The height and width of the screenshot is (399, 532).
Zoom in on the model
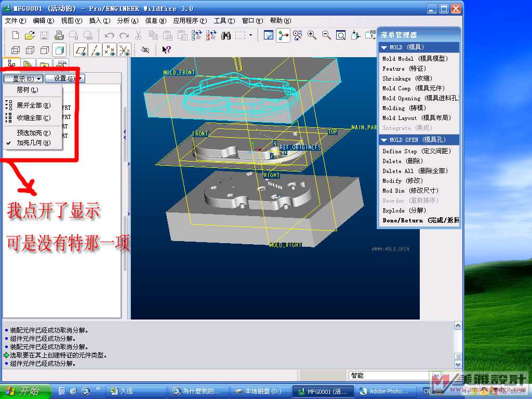[312, 35]
